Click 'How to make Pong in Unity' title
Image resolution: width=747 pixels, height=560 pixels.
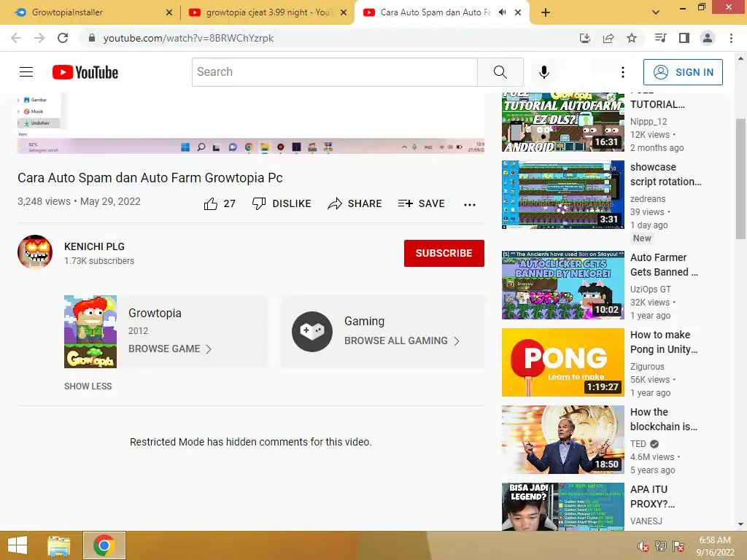pos(664,342)
